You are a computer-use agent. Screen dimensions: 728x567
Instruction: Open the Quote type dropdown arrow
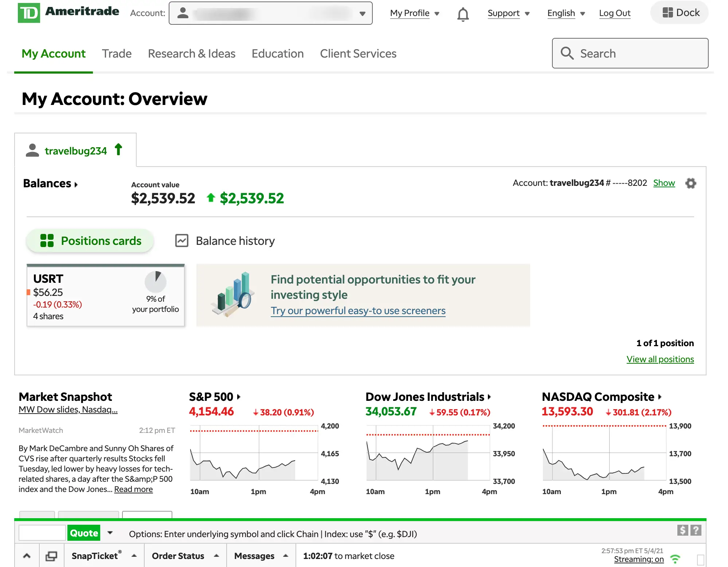[x=110, y=533]
